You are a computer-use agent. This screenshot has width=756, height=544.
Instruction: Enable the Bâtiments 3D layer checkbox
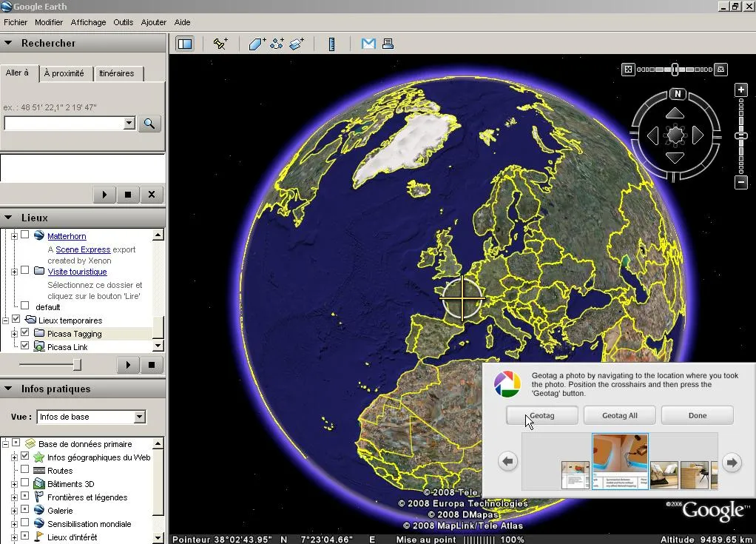25,483
